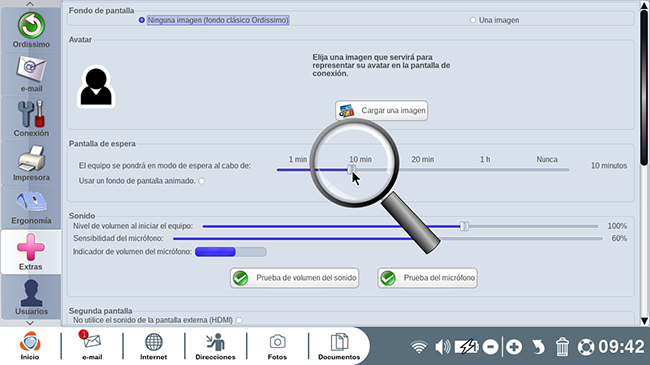Click the microphone sensitivity slider track
Viewport: 650px width, 365px height.
click(388, 238)
